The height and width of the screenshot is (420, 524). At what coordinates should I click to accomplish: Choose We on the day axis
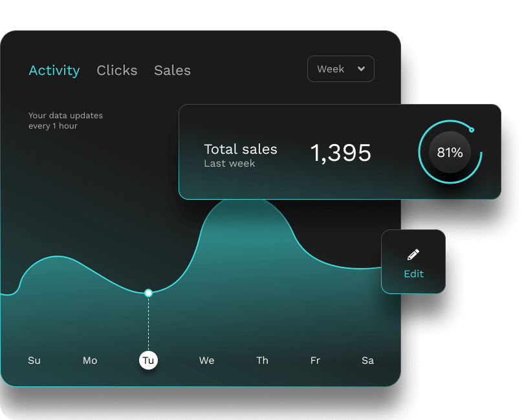click(206, 361)
